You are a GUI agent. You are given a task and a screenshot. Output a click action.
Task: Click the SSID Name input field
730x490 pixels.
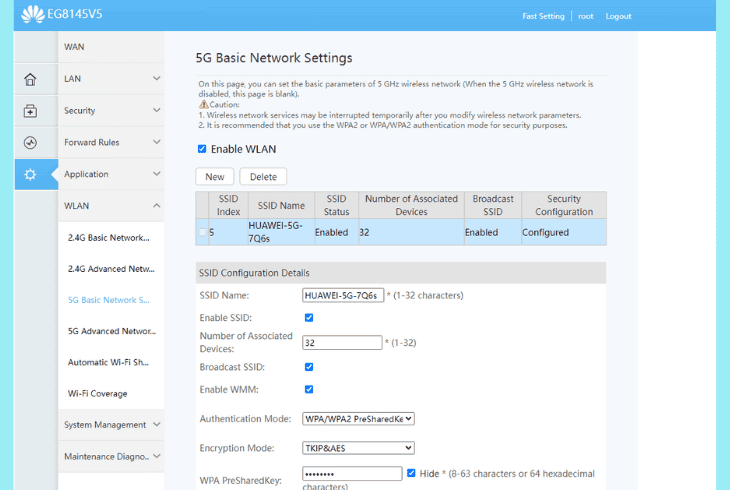pos(343,295)
